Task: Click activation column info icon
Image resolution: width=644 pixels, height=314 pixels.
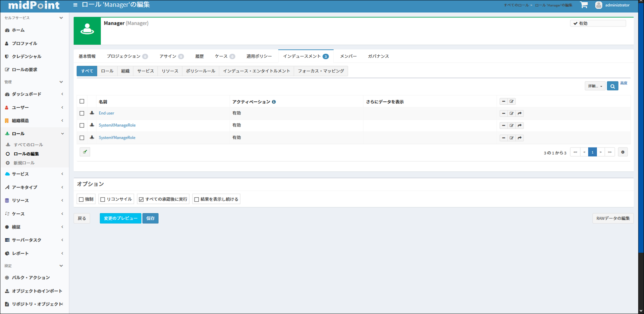Action: [274, 102]
